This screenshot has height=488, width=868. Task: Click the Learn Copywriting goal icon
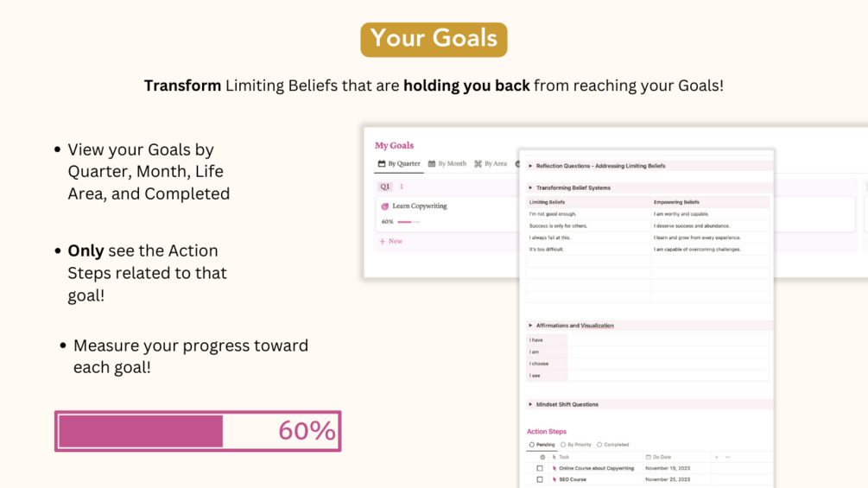coord(385,206)
